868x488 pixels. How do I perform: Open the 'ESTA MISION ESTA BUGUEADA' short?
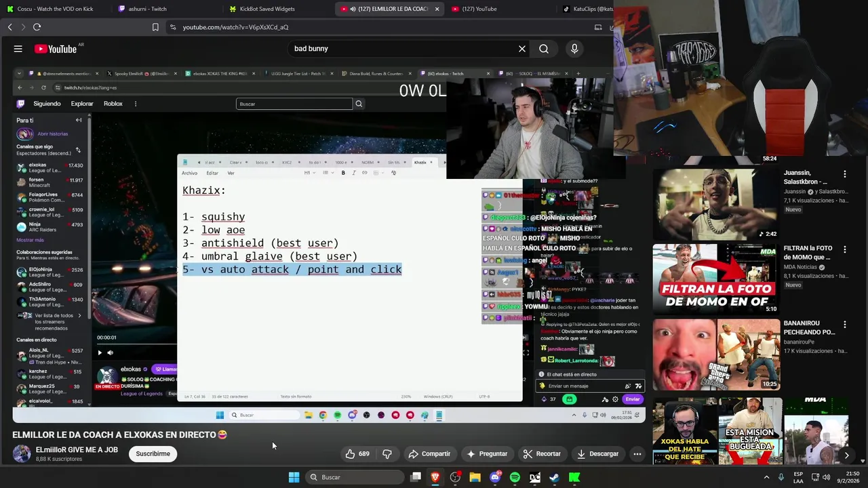tap(750, 432)
